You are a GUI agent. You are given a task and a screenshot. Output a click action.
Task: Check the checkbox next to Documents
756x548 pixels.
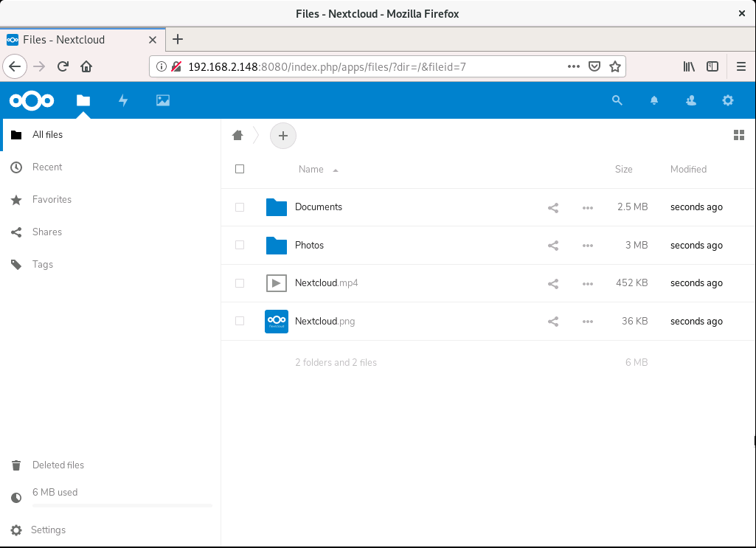(240, 207)
